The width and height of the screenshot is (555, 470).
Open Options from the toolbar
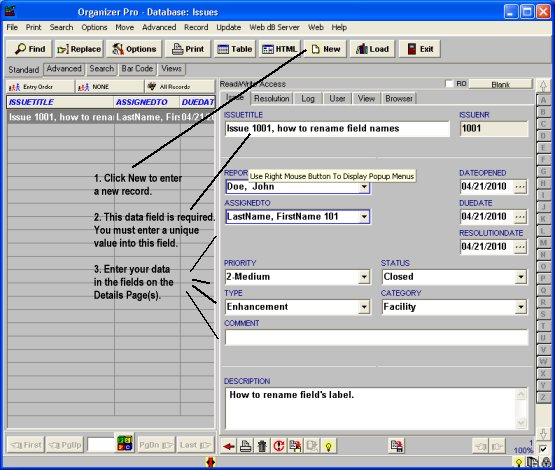134,49
